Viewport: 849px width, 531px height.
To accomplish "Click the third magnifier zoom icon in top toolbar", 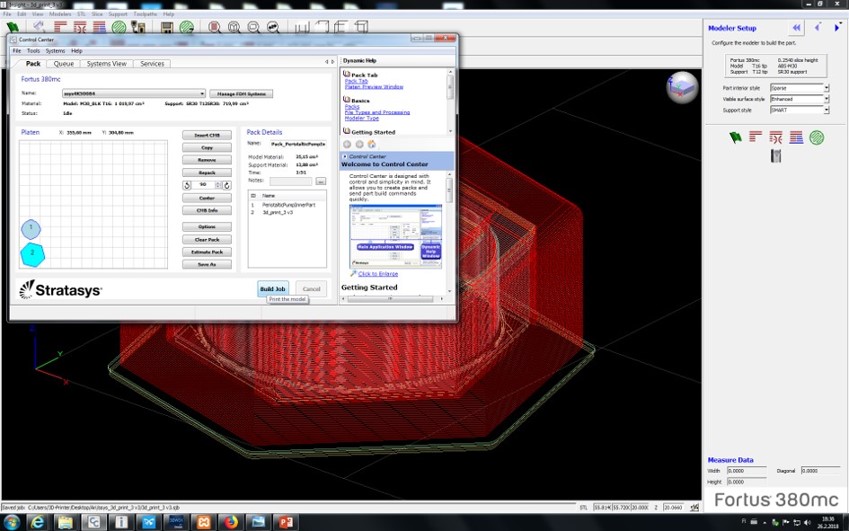I will 253,27.
